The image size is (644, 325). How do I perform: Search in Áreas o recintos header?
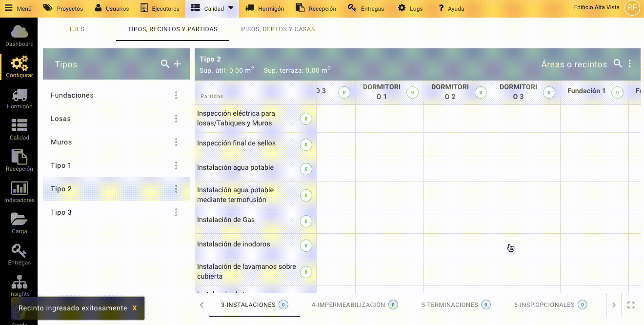pos(618,63)
